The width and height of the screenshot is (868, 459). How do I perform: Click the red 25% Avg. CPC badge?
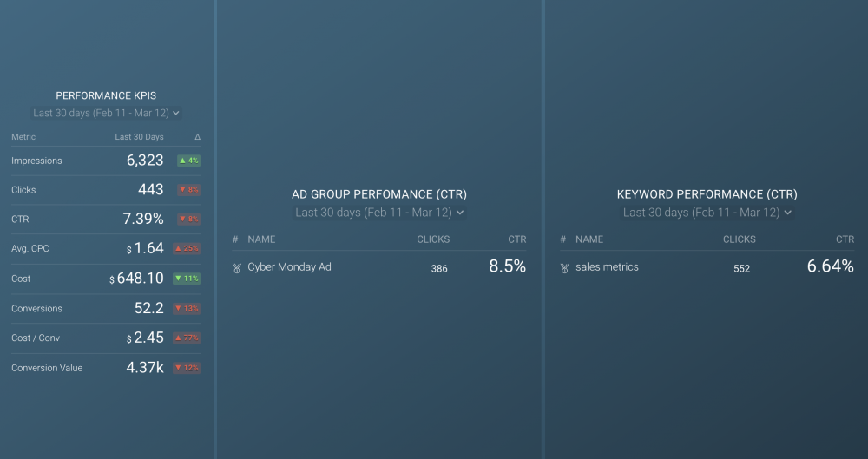click(x=188, y=249)
